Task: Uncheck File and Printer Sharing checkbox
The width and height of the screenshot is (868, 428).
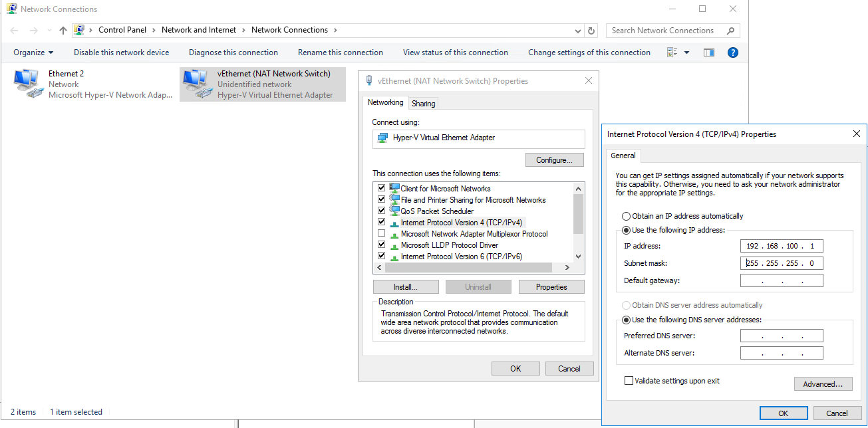Action: [381, 199]
